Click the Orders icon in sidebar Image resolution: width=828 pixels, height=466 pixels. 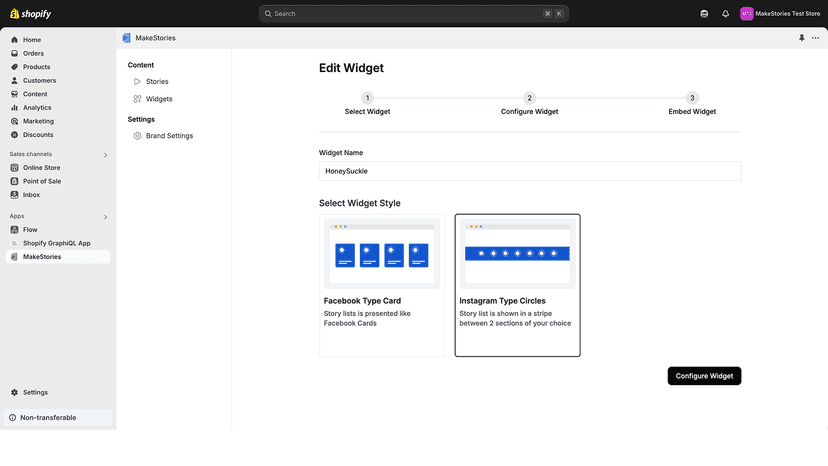pos(14,53)
